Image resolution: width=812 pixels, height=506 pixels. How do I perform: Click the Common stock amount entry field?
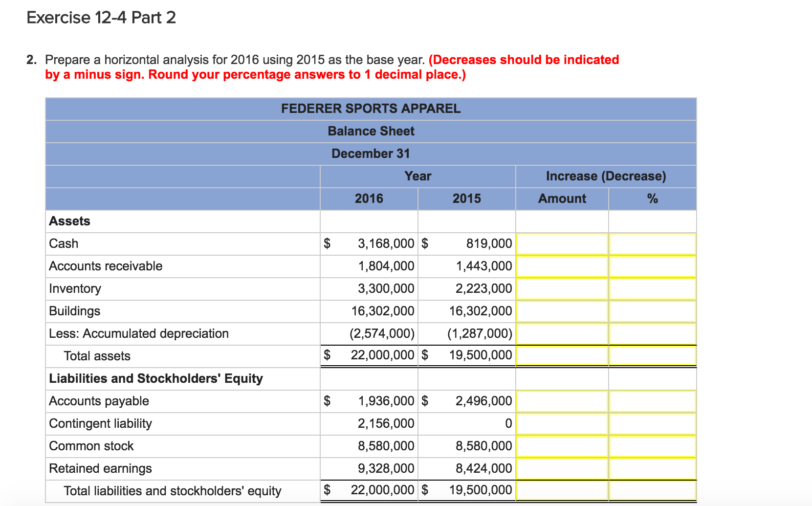pyautogui.click(x=561, y=446)
